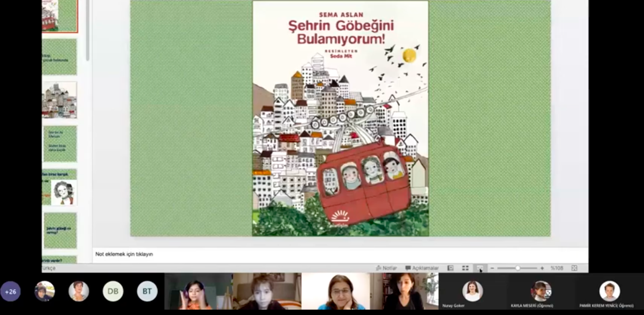Screen dimensions: 644x315
Task: Select the video tile of girl with purple headphones
Action: 199,291
